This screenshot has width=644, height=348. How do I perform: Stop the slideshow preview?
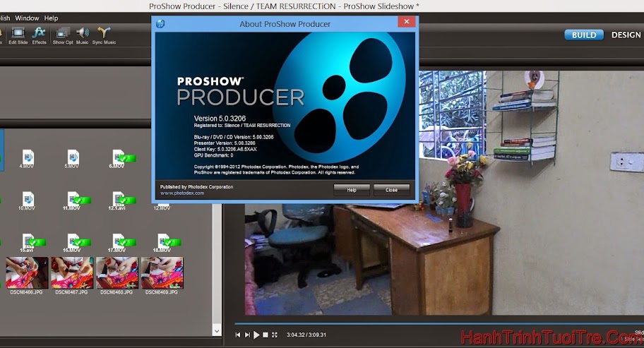coord(266,335)
